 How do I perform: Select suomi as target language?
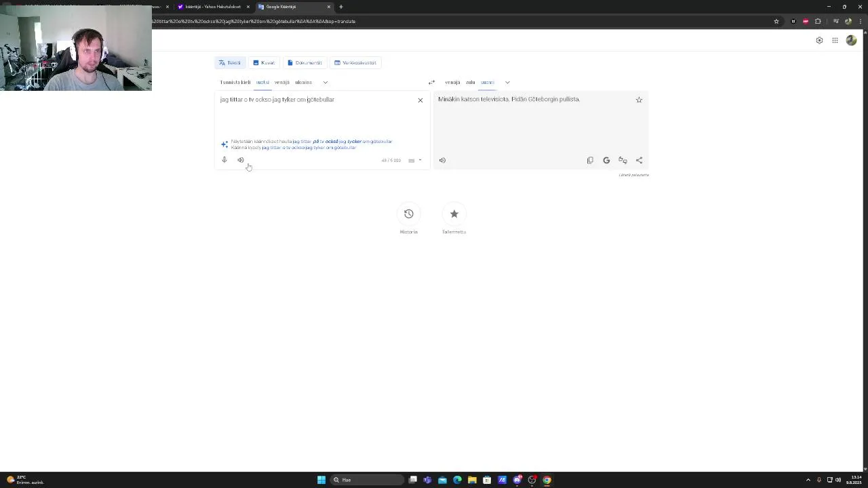(487, 83)
